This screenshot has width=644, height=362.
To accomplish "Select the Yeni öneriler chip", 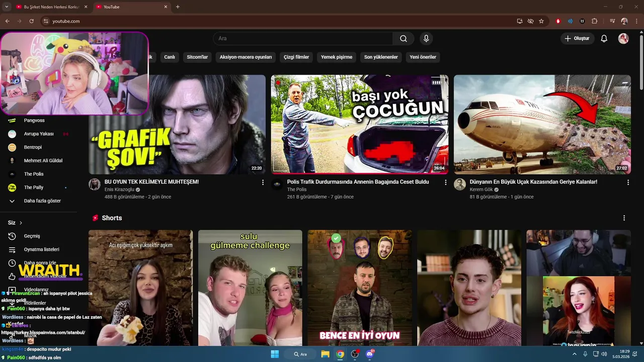I will coord(423,57).
